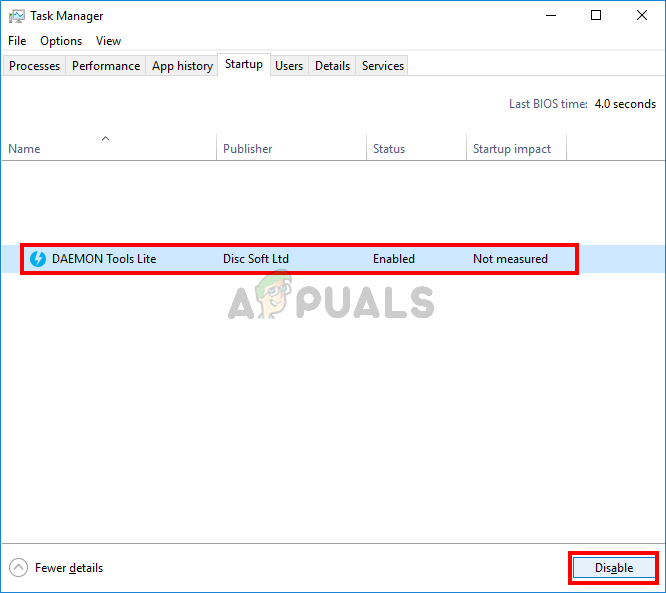666x593 pixels.
Task: Select the Startup tab
Action: tap(244, 64)
